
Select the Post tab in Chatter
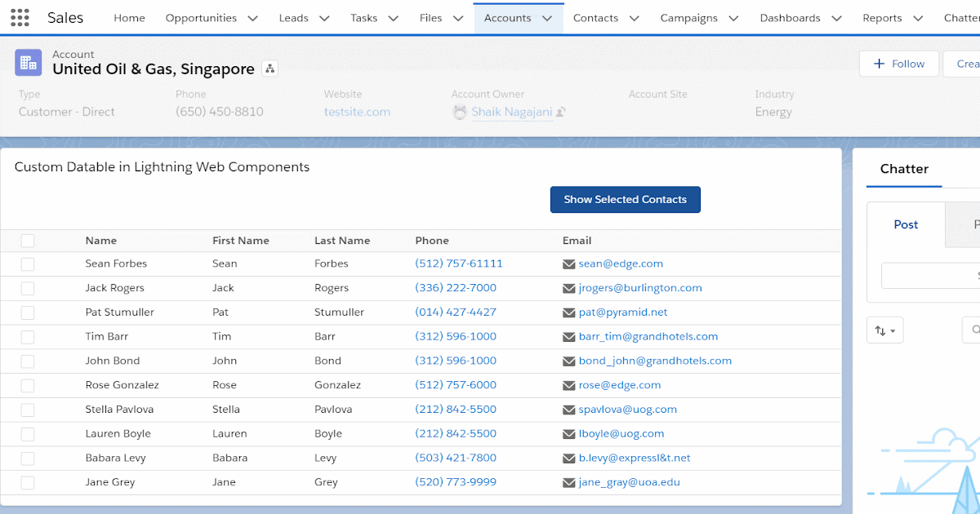tap(906, 224)
